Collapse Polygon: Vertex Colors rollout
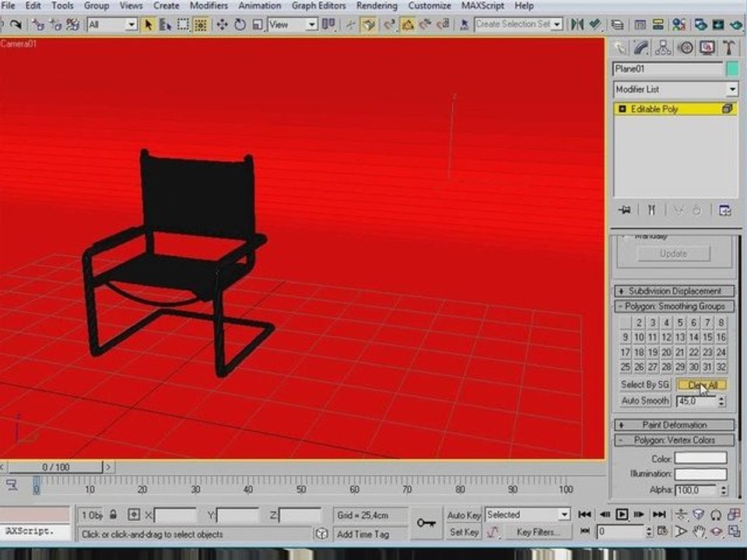The height and width of the screenshot is (560, 747). 674,440
